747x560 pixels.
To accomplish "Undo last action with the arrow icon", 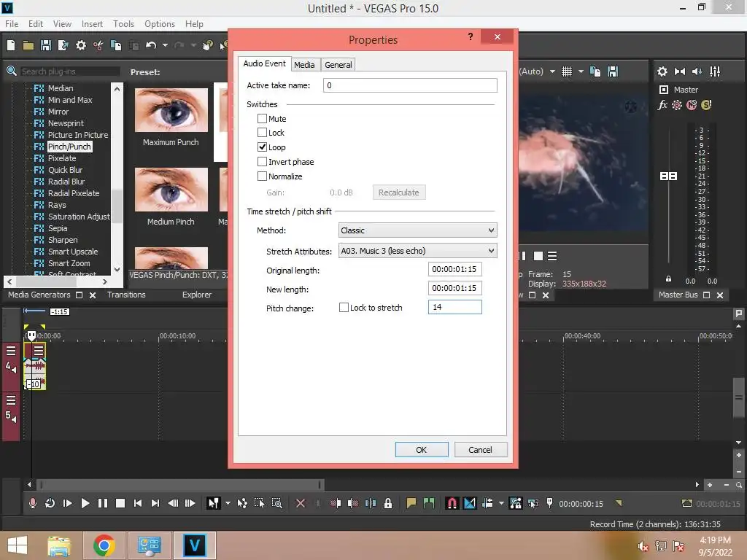I will pyautogui.click(x=151, y=45).
